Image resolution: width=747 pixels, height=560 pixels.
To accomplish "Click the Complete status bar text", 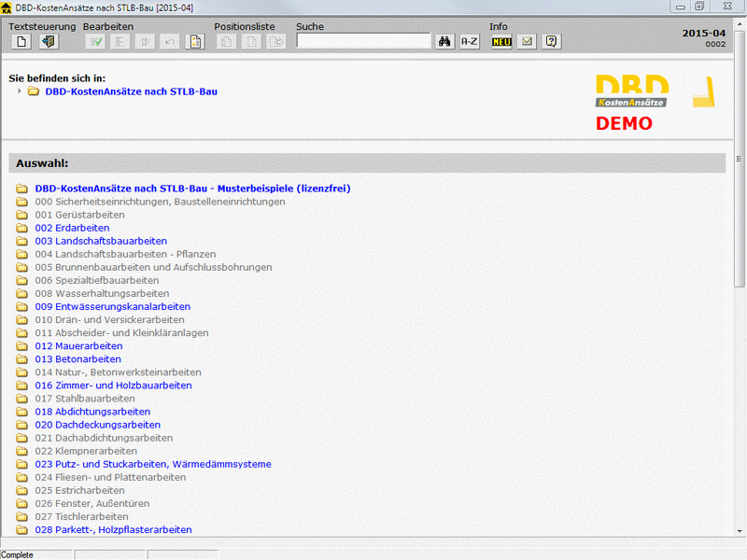I will (17, 554).
